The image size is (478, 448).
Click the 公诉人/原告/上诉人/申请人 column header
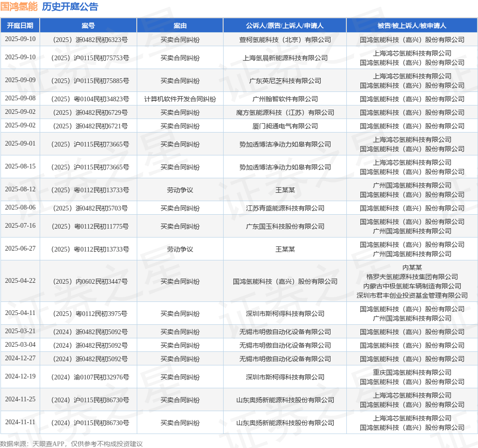pyautogui.click(x=285, y=26)
